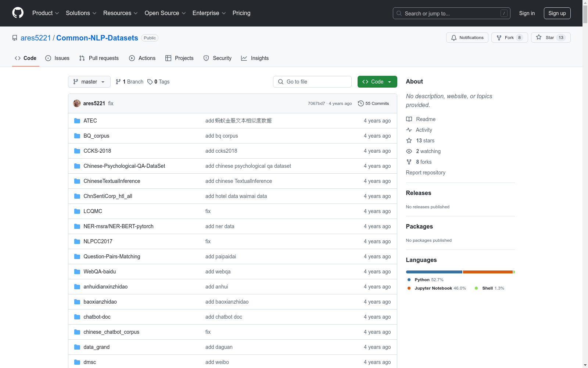588x368 pixels.
Task: Click the branch icon beside 1 Branch
Action: (118, 82)
